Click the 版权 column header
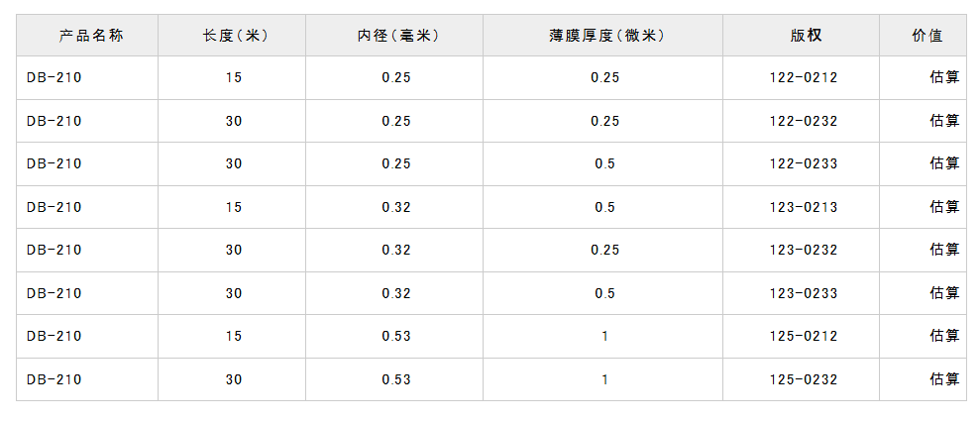Viewport: 980px width, 421px height. pyautogui.click(x=806, y=36)
